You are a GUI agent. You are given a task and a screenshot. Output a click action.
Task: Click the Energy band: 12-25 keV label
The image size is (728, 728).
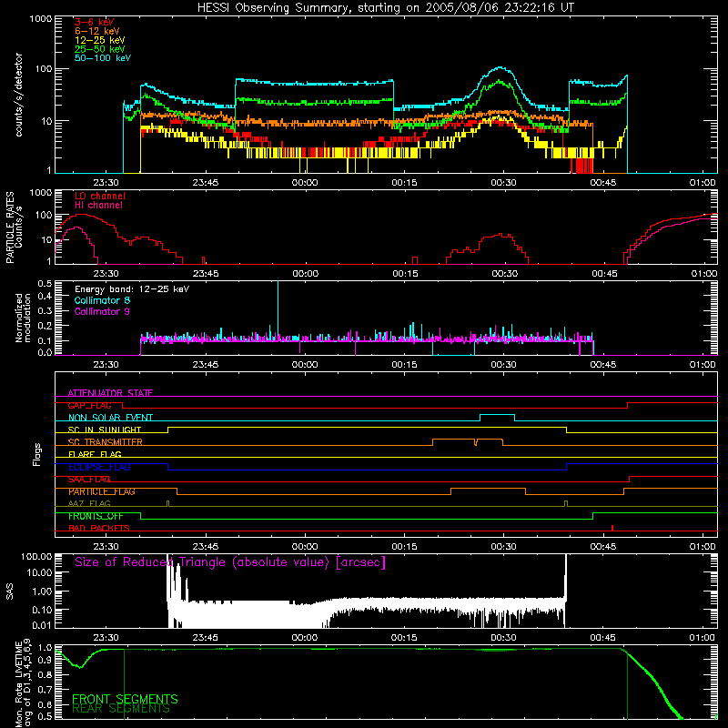pos(132,289)
